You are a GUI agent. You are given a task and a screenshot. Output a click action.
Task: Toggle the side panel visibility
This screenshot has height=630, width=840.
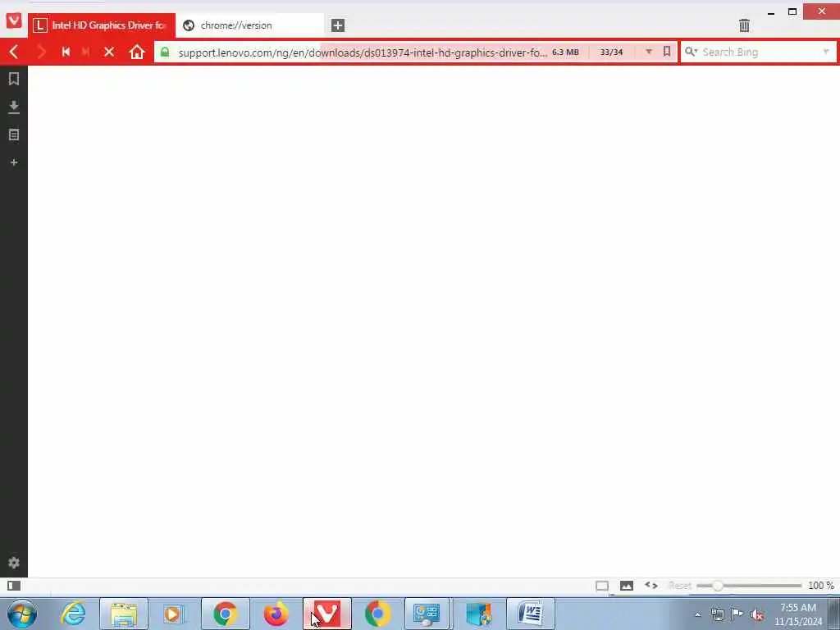[14, 586]
